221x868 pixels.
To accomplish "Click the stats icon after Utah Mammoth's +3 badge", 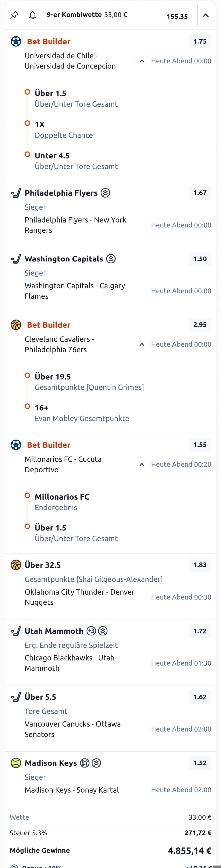I will coord(103,631).
